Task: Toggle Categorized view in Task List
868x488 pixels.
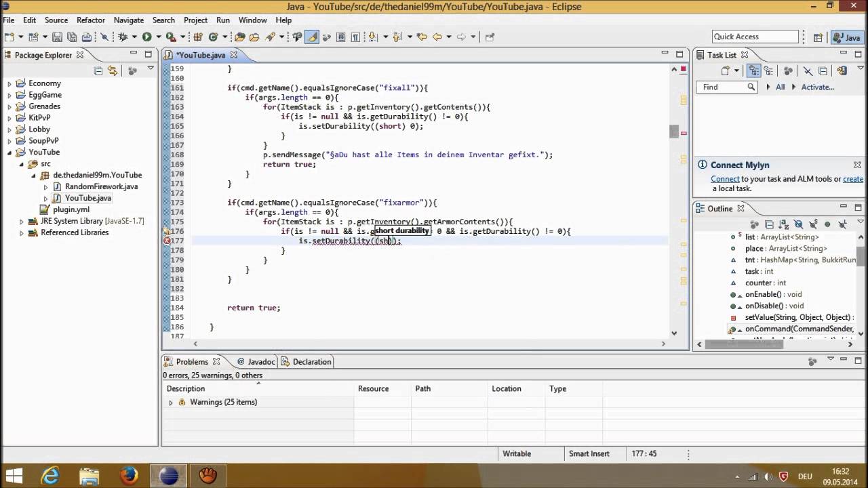Action: [x=753, y=70]
